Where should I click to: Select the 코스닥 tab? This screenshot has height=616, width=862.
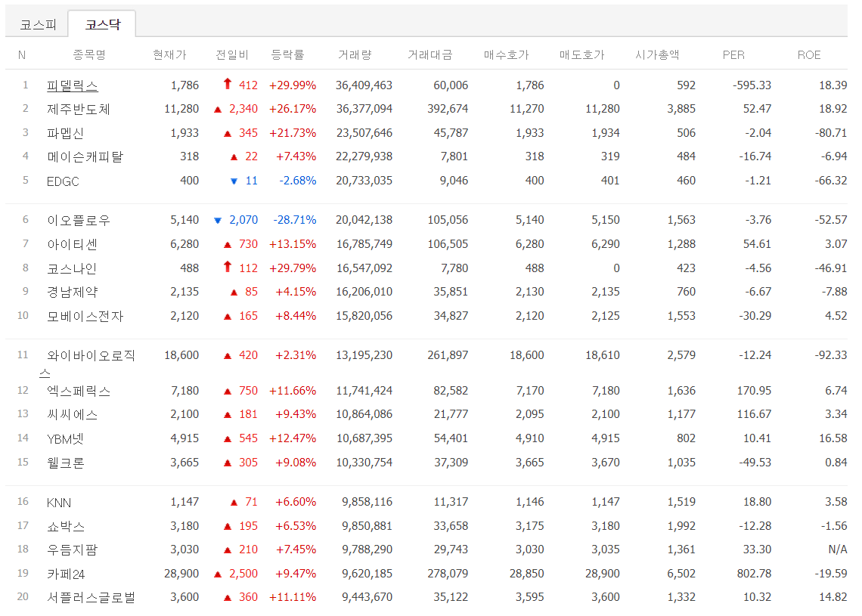[102, 24]
